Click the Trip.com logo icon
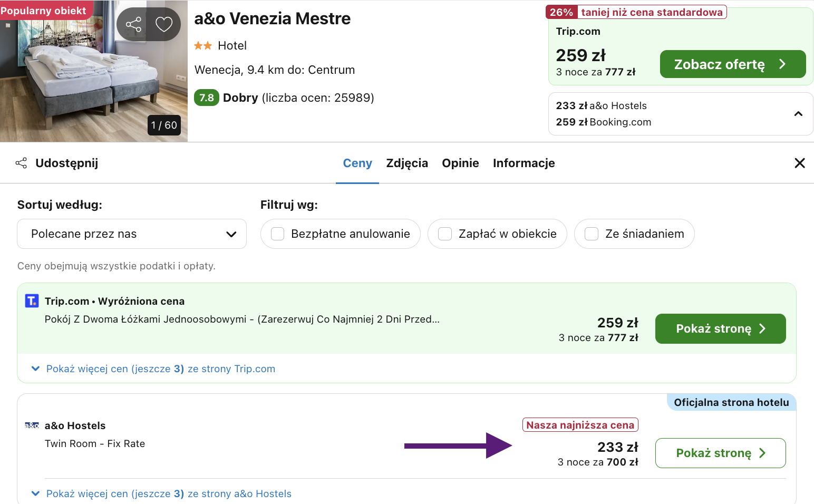Screen dimensions: 814x504 pyautogui.click(x=32, y=301)
